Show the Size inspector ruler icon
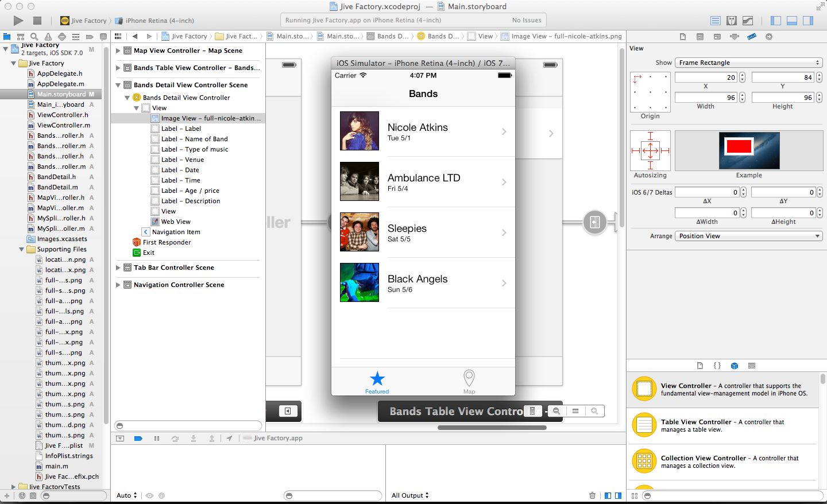The height and width of the screenshot is (504, 827). [x=752, y=37]
